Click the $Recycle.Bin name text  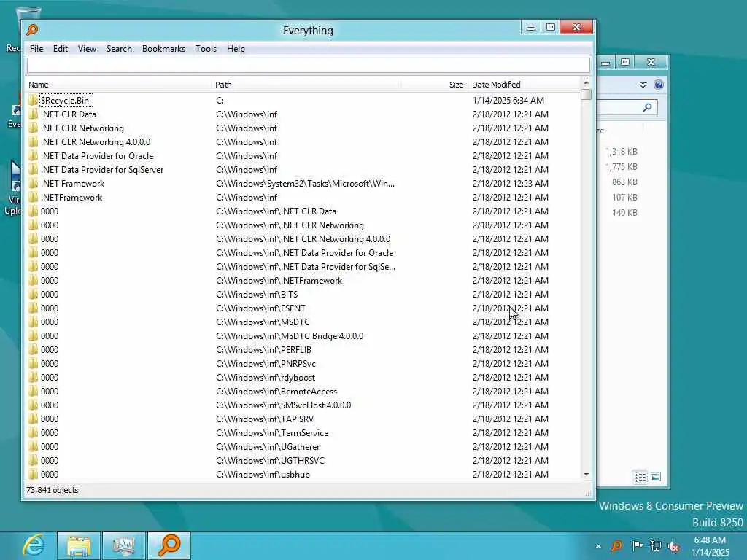coord(65,101)
